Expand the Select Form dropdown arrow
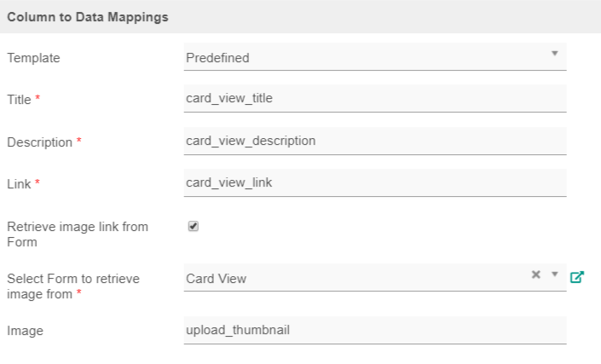 pos(554,274)
